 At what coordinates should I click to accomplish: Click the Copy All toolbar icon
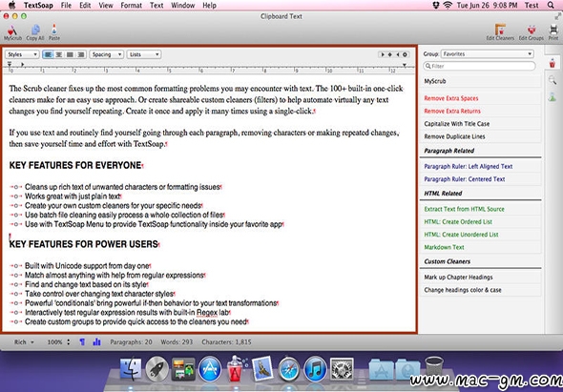[35, 32]
